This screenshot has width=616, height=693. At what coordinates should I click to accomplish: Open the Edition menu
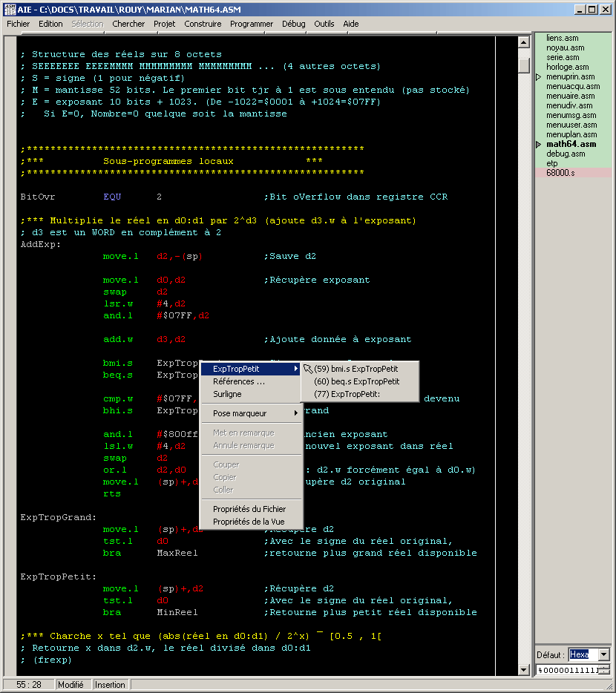[50, 24]
